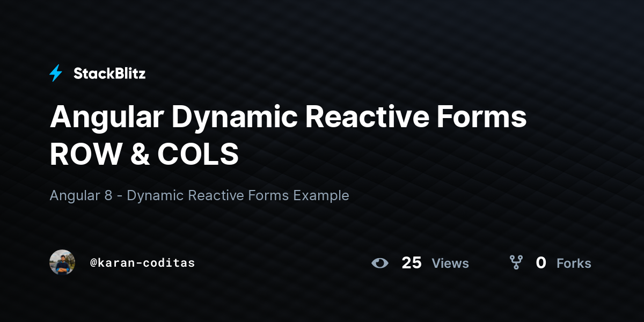Open the @karan-coditas username link
The image size is (644, 322).
click(x=142, y=263)
